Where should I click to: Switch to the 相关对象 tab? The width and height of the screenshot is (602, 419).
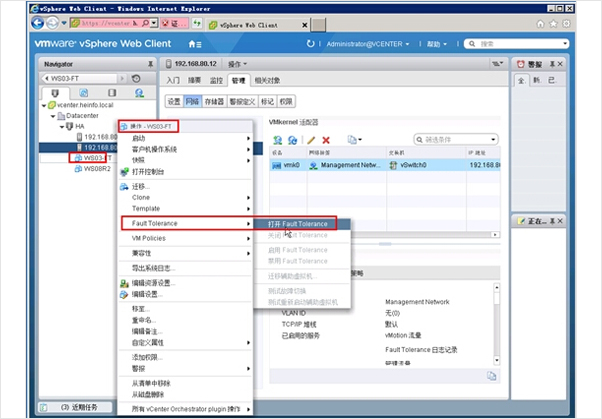pyautogui.click(x=267, y=80)
